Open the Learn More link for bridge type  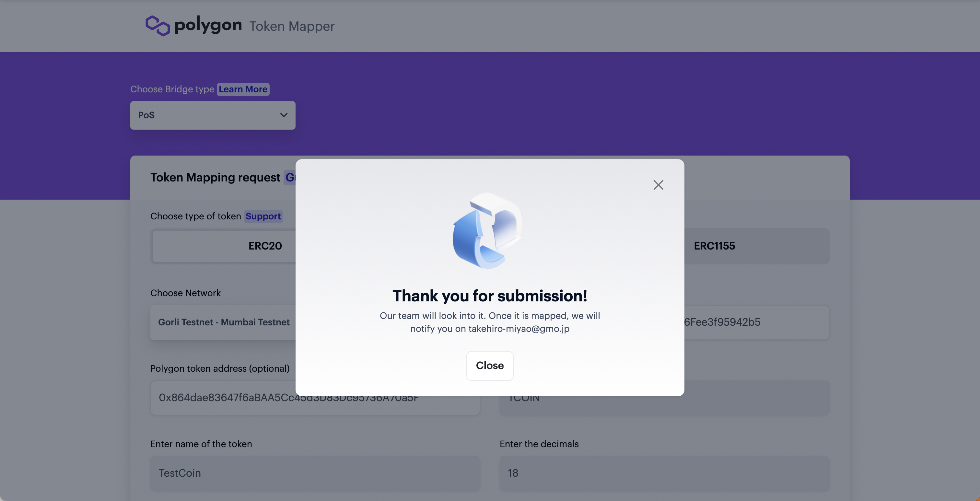tap(243, 89)
